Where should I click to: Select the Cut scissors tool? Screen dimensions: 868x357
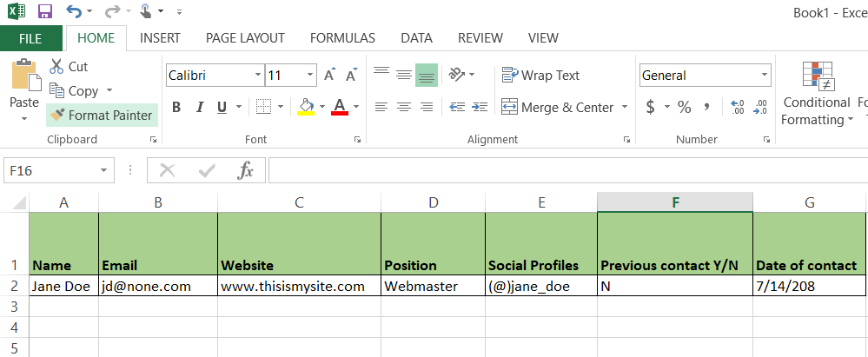(x=57, y=67)
